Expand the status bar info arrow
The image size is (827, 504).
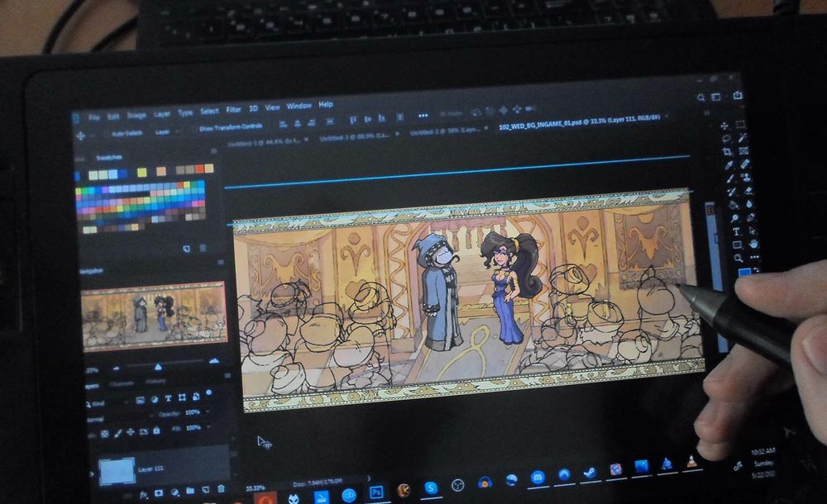[x=369, y=478]
